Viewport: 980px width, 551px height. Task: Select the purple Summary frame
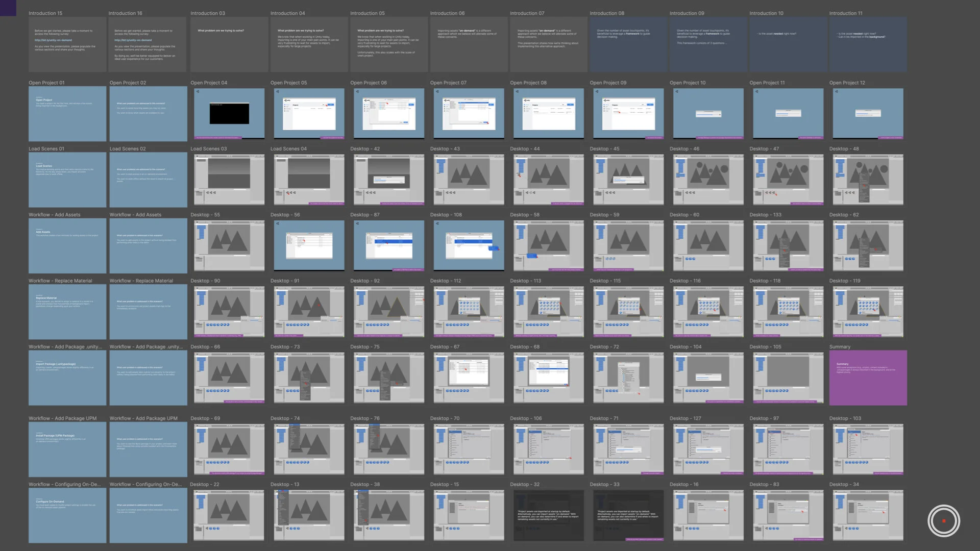(x=868, y=378)
